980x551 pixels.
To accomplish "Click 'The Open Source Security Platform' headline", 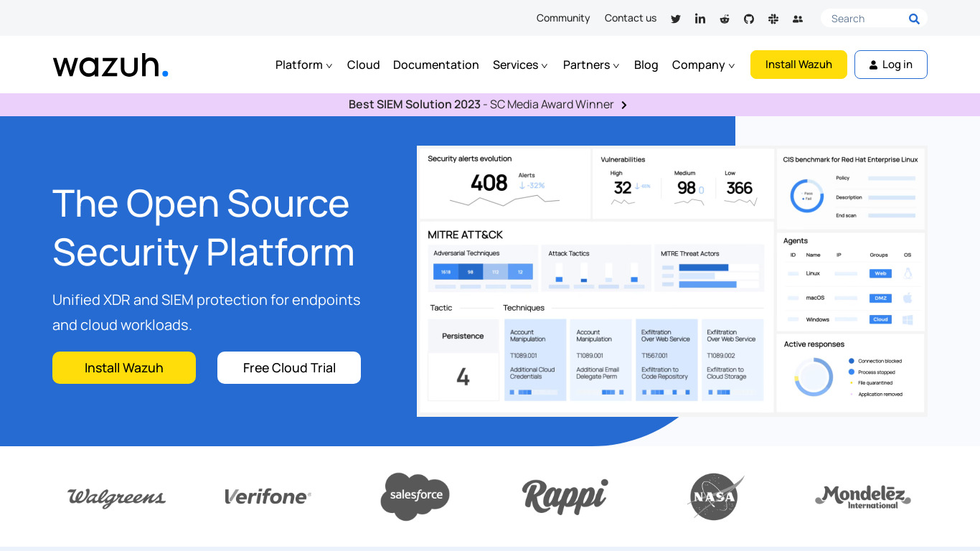I will (204, 227).
